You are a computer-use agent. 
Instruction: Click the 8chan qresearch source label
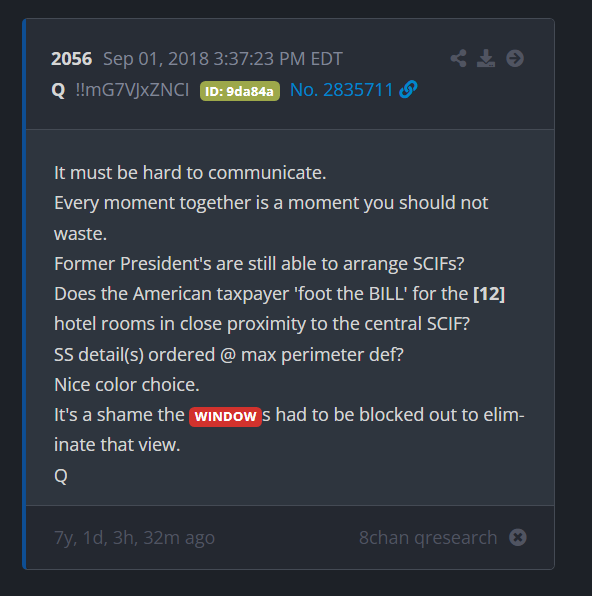[x=428, y=538]
